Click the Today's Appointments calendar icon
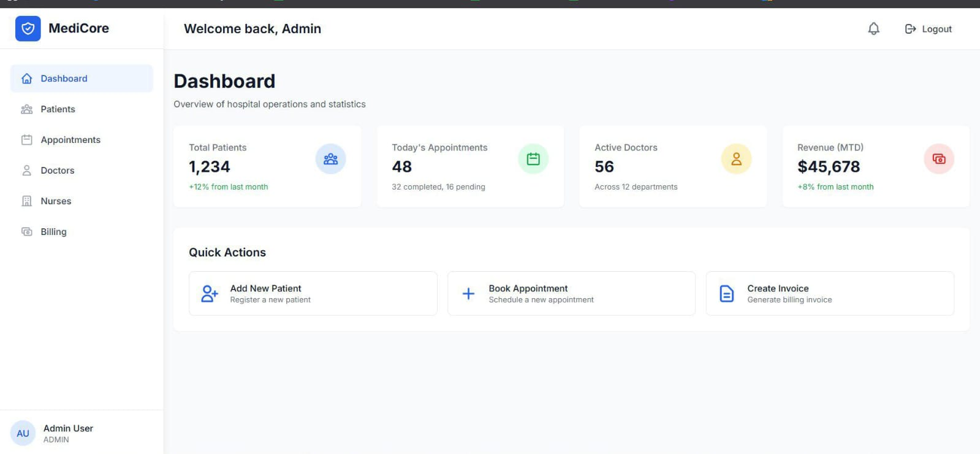 [533, 159]
